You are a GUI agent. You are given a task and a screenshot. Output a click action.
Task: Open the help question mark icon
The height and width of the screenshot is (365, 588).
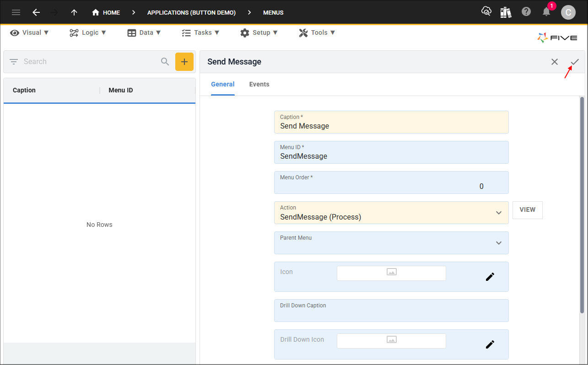tap(526, 12)
